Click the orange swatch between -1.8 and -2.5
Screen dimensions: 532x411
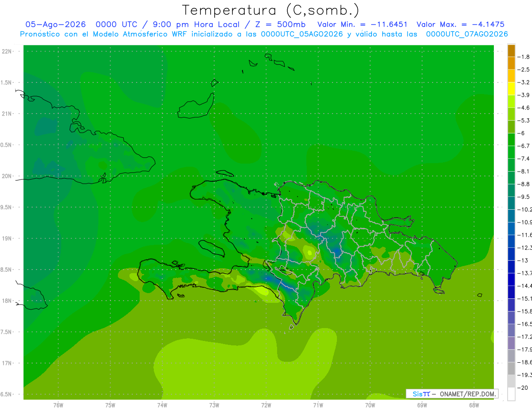pos(511,63)
